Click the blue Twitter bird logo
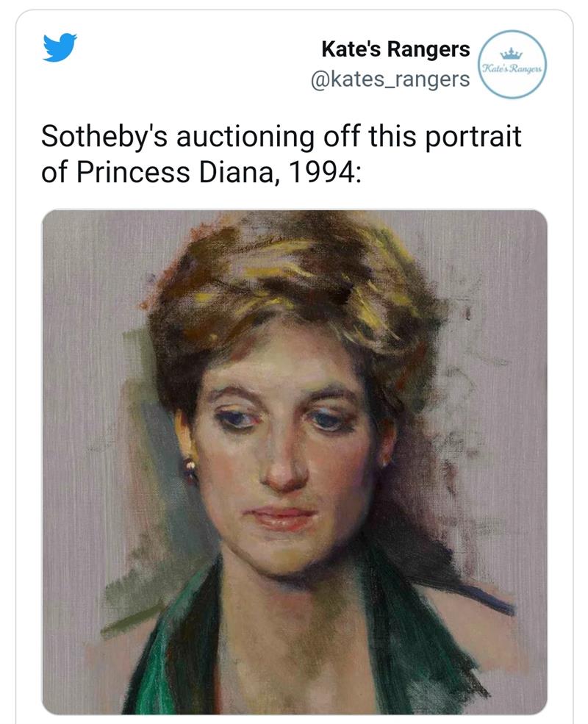 tap(60, 46)
